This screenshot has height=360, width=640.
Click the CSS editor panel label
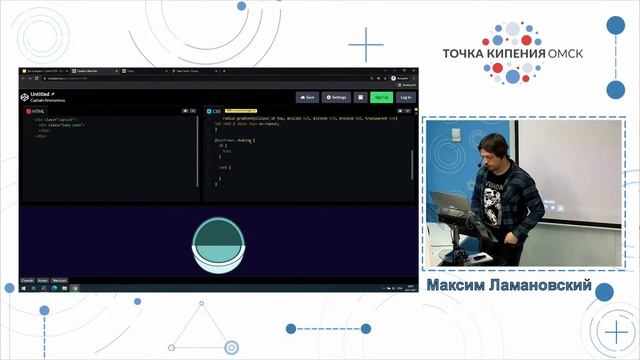tap(213, 111)
